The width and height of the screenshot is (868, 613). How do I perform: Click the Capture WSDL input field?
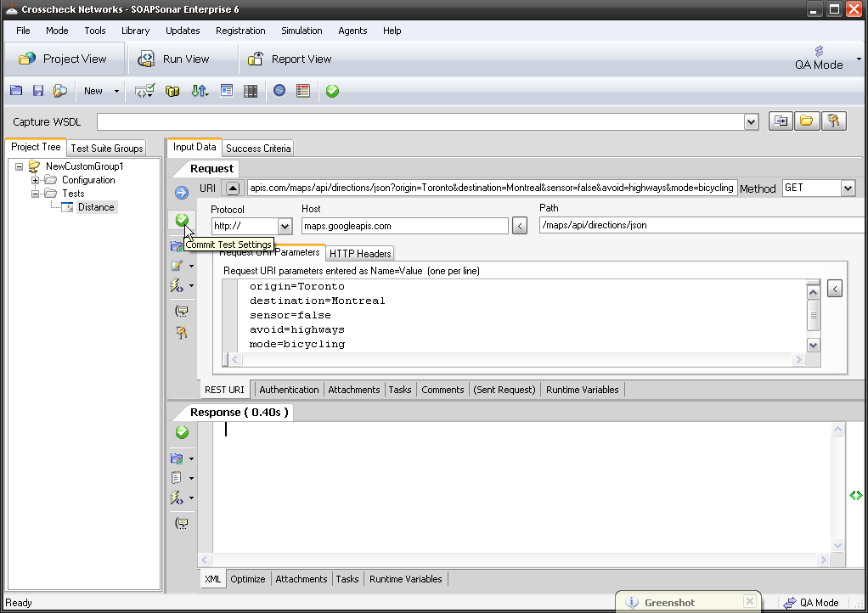(420, 121)
